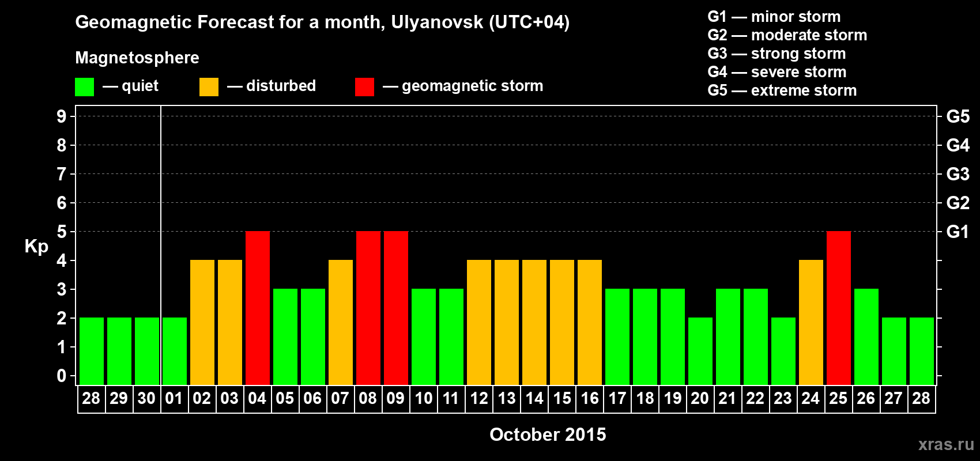Click the 'quiet' legend label
The image size is (980, 461).
[140, 86]
